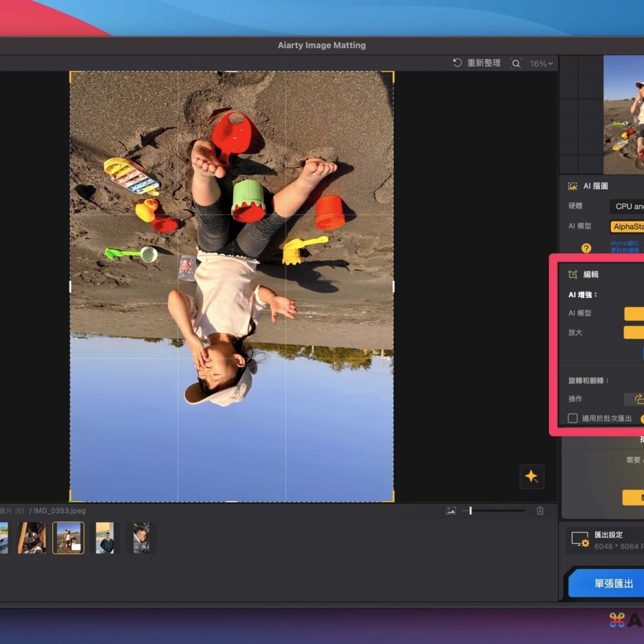The width and height of the screenshot is (644, 644).
Task: Open the 匯出設定 export settings icon
Action: 580,540
